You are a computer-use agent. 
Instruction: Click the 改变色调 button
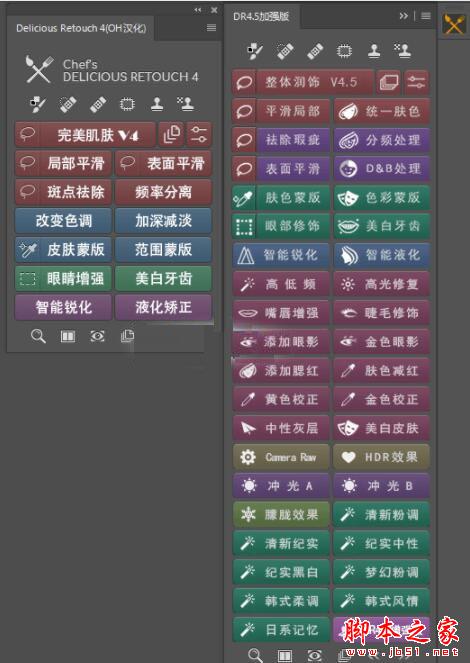click(x=63, y=221)
